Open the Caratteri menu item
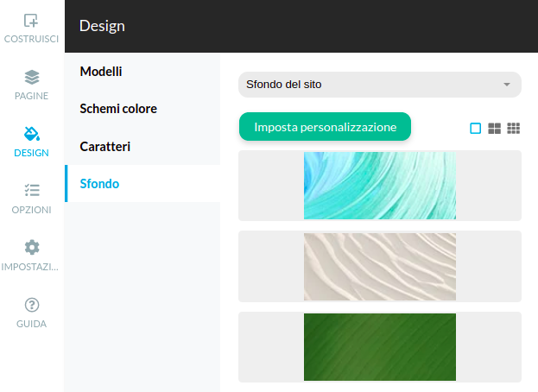Image resolution: width=538 pixels, height=392 pixels. (105, 147)
